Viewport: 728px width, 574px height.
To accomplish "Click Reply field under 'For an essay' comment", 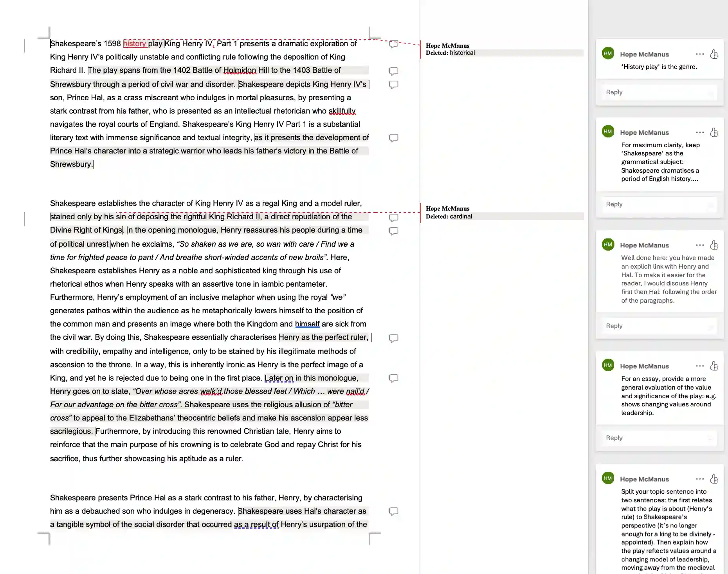I will pyautogui.click(x=660, y=438).
